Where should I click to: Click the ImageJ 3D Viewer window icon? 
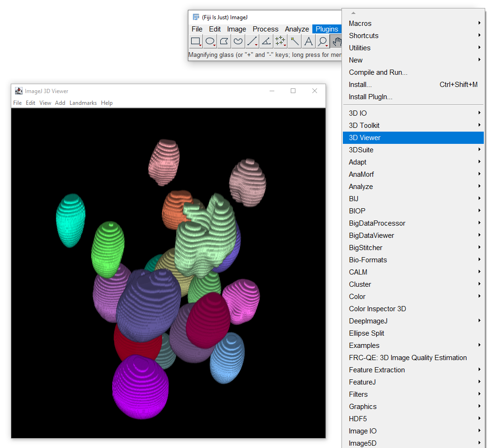(x=19, y=91)
